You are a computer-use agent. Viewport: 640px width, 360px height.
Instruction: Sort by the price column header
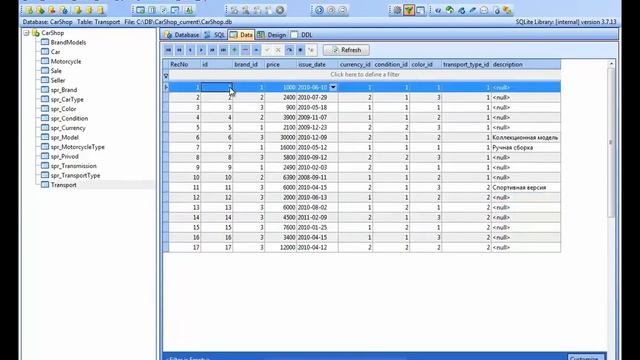(x=280, y=64)
